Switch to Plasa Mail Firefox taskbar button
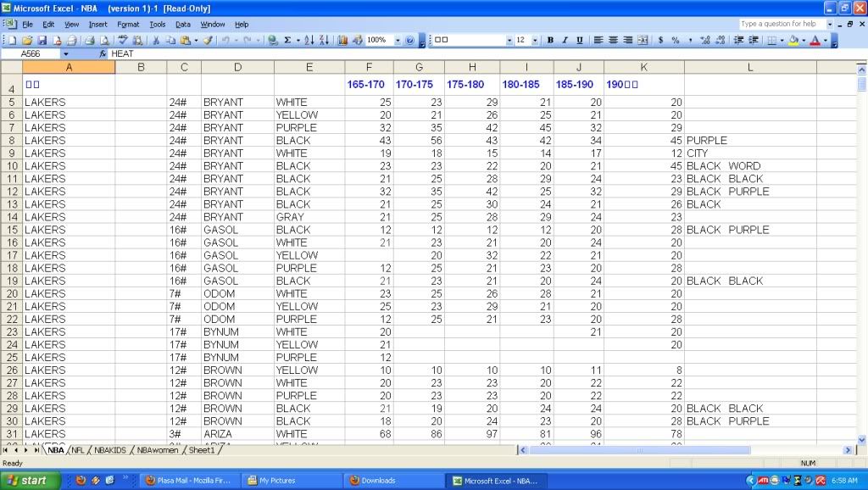The image size is (868, 490). [189, 481]
